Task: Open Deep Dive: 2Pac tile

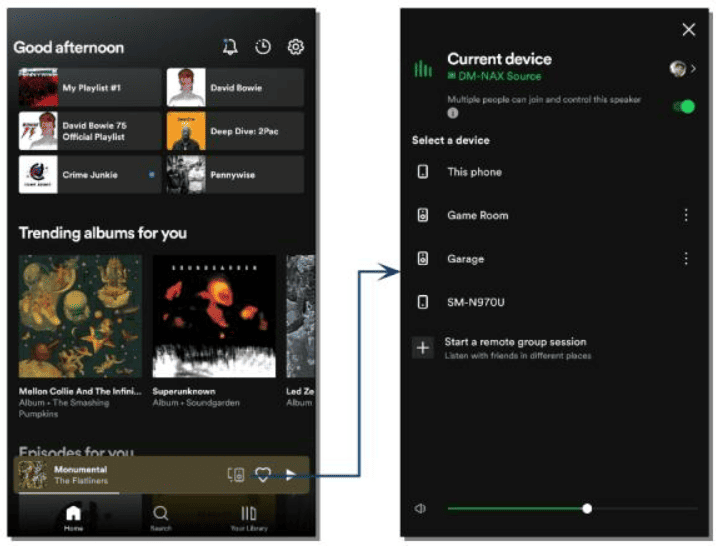Action: pyautogui.click(x=235, y=131)
